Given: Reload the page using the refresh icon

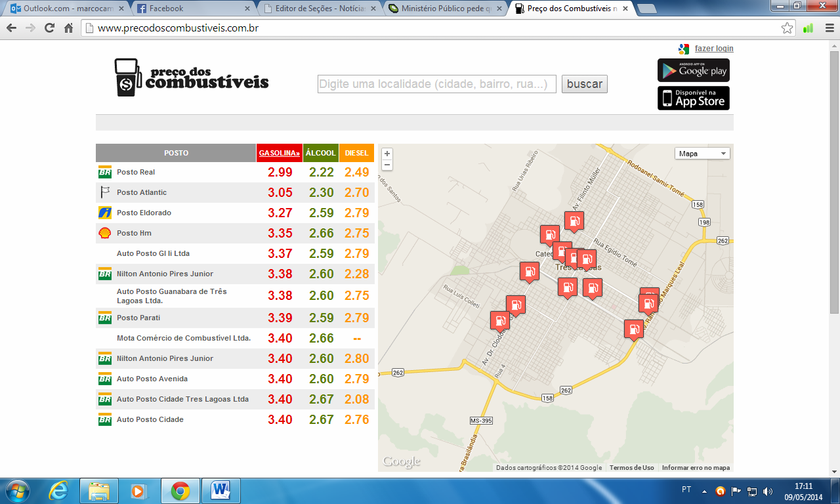Looking at the screenshot, I should pos(49,28).
